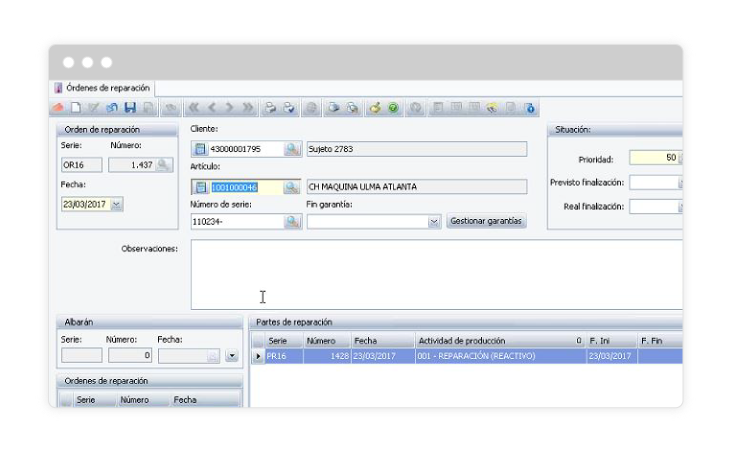Open the Albarán dropdown arrow button
734x454 pixels.
(x=232, y=355)
